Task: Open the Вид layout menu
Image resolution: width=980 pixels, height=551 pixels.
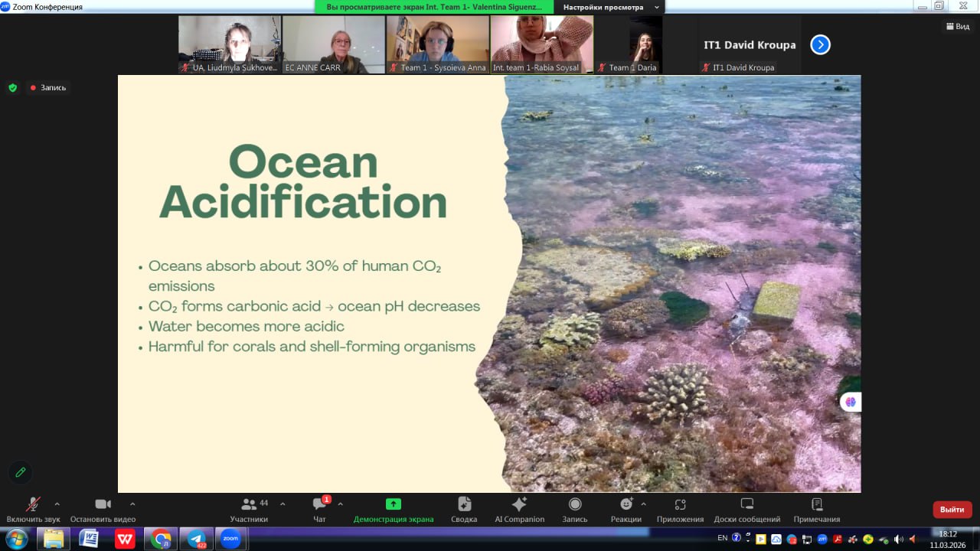Action: pos(957,26)
